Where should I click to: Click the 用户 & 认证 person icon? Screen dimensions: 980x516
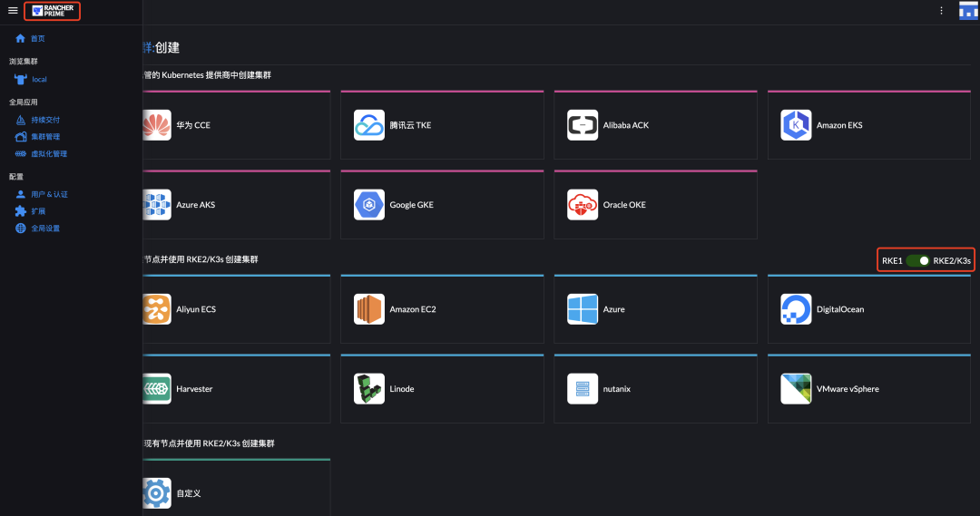[x=21, y=194]
